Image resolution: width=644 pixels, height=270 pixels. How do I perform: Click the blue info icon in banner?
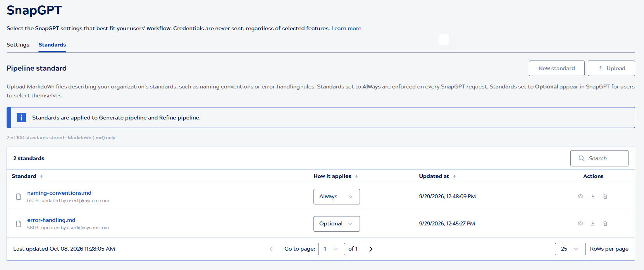21,118
